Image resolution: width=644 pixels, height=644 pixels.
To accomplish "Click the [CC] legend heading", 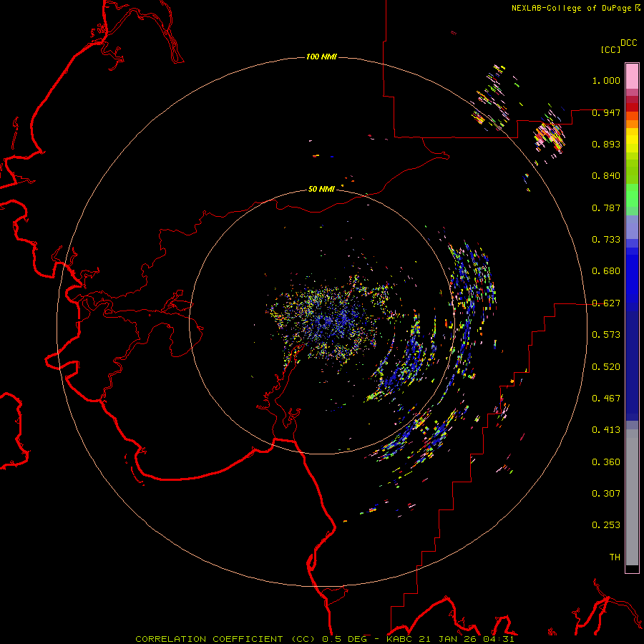I will (x=611, y=49).
